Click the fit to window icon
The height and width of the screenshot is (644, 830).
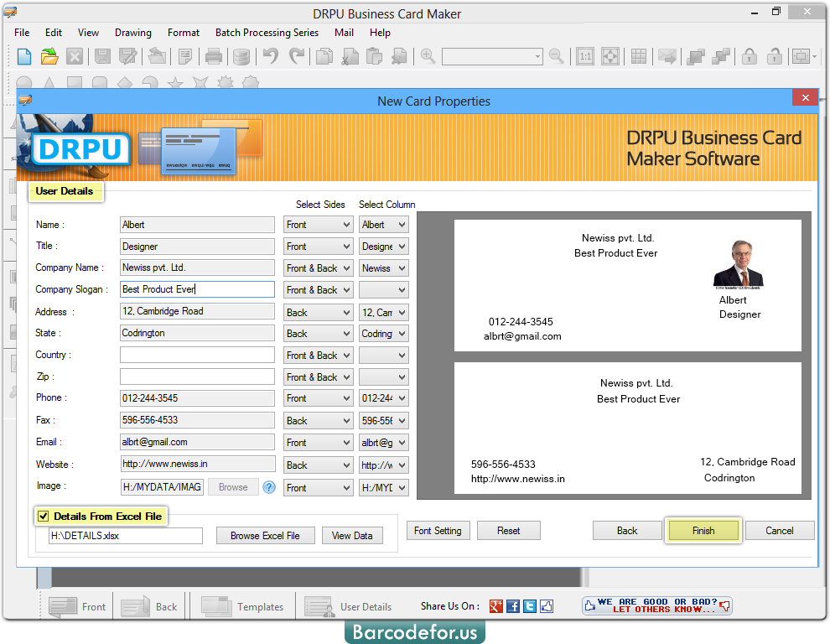610,56
